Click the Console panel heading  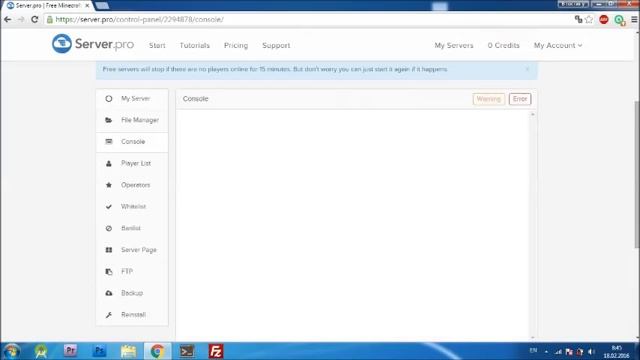pos(196,99)
